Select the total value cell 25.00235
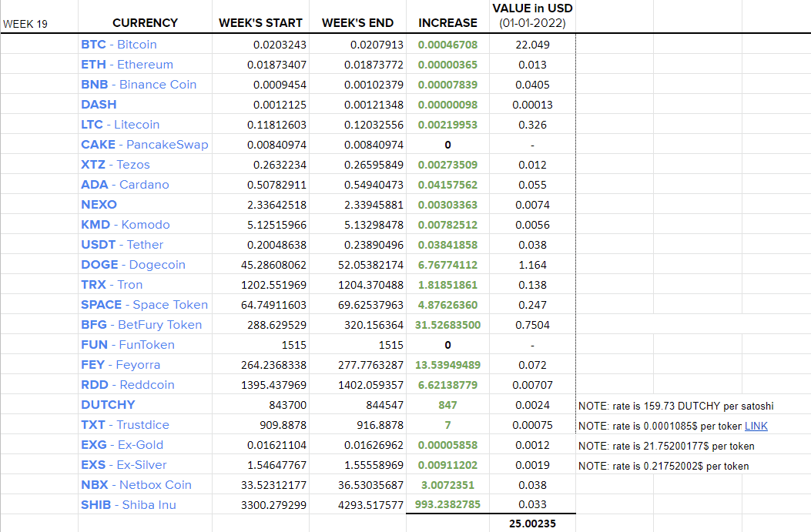This screenshot has height=532, width=811. coord(532,524)
